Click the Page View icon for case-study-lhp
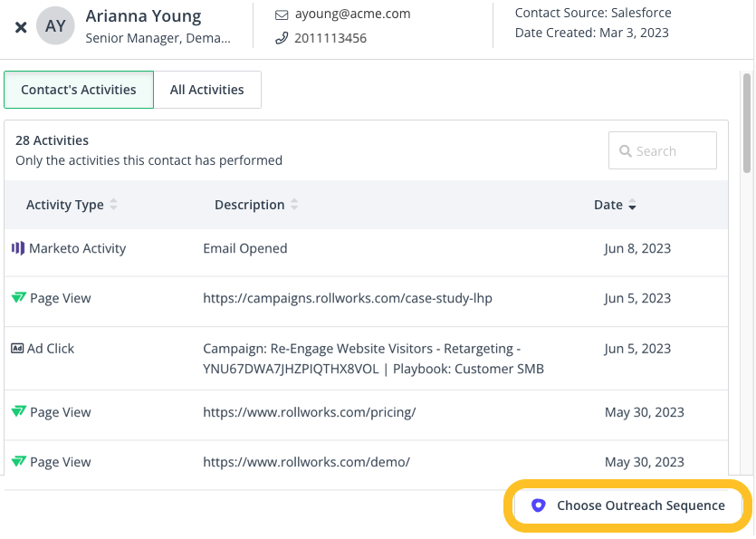The image size is (756, 539). [18, 298]
